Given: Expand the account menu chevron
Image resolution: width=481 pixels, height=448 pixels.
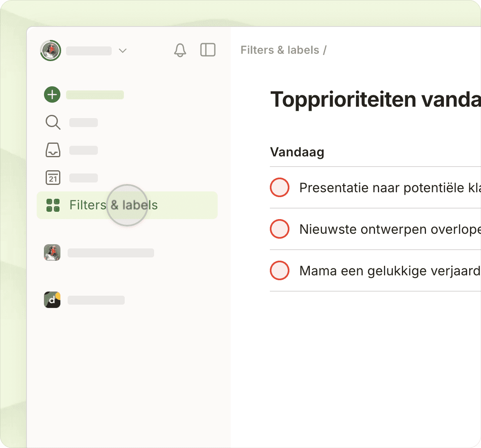Looking at the screenshot, I should point(123,51).
